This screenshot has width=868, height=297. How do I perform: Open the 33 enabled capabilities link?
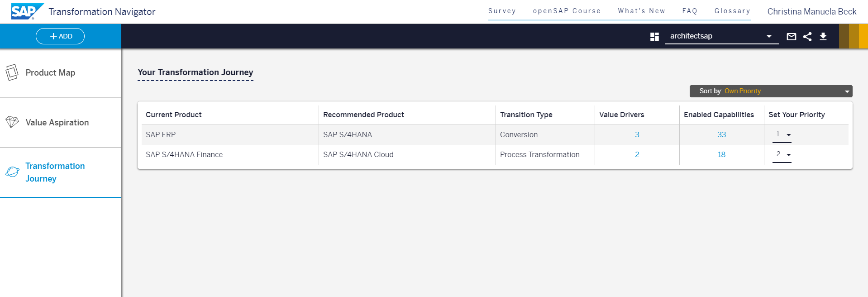coord(721,135)
